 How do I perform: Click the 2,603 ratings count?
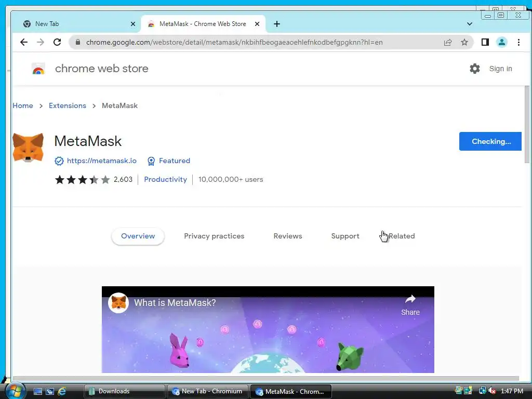123,179
